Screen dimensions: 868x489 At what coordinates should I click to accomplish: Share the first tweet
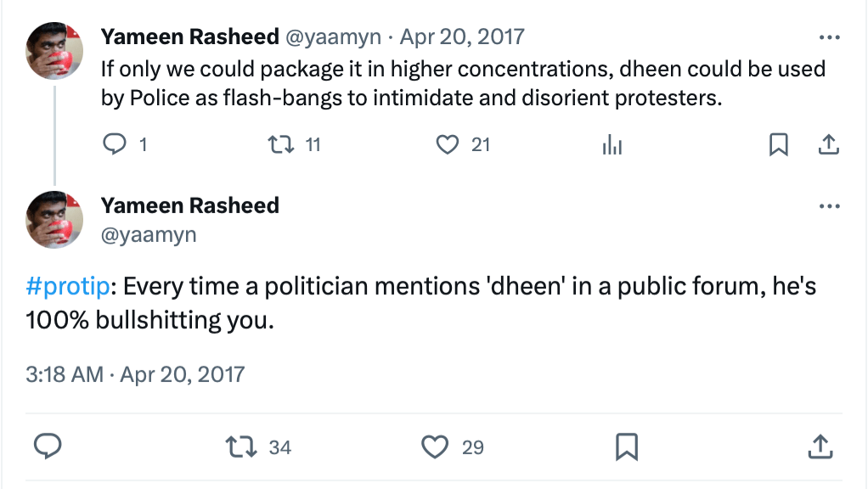tap(828, 145)
